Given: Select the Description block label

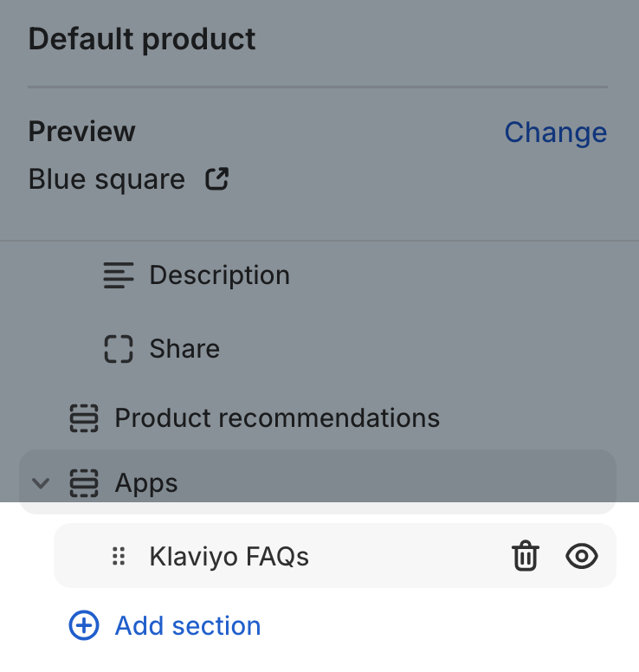Looking at the screenshot, I should [x=219, y=275].
